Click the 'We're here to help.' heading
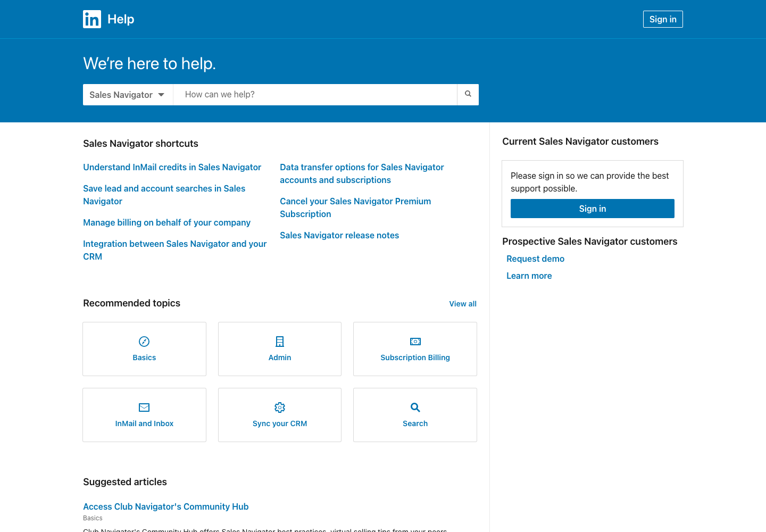The height and width of the screenshot is (532, 766). [149, 64]
